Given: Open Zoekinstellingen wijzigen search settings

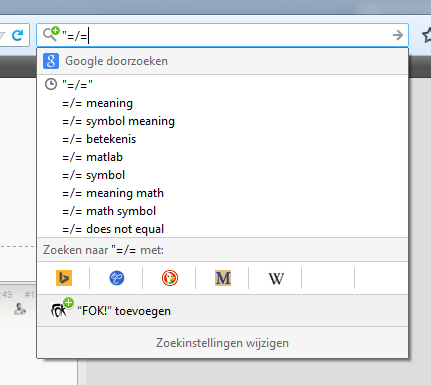Looking at the screenshot, I should [222, 343].
